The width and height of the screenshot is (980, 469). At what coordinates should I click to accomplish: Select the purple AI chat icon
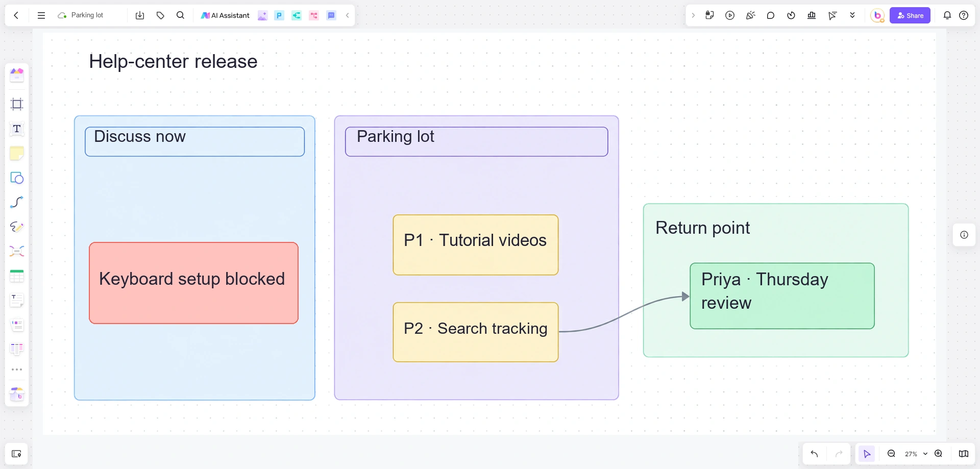pyautogui.click(x=331, y=15)
